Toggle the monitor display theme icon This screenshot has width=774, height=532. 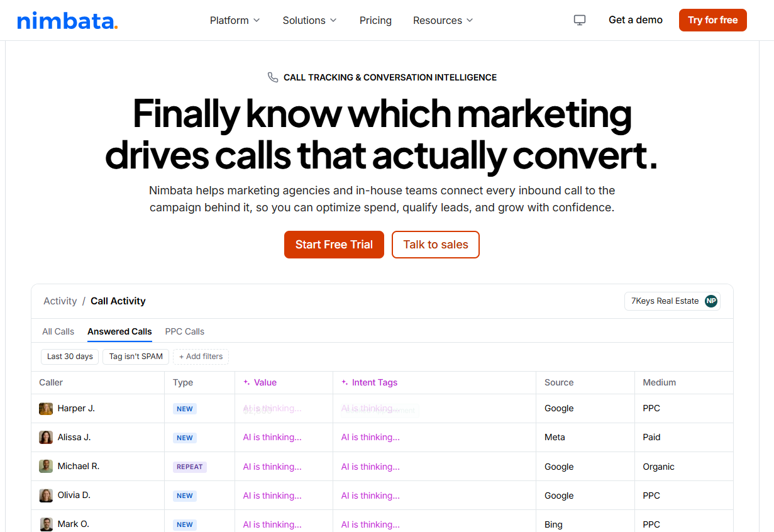580,20
